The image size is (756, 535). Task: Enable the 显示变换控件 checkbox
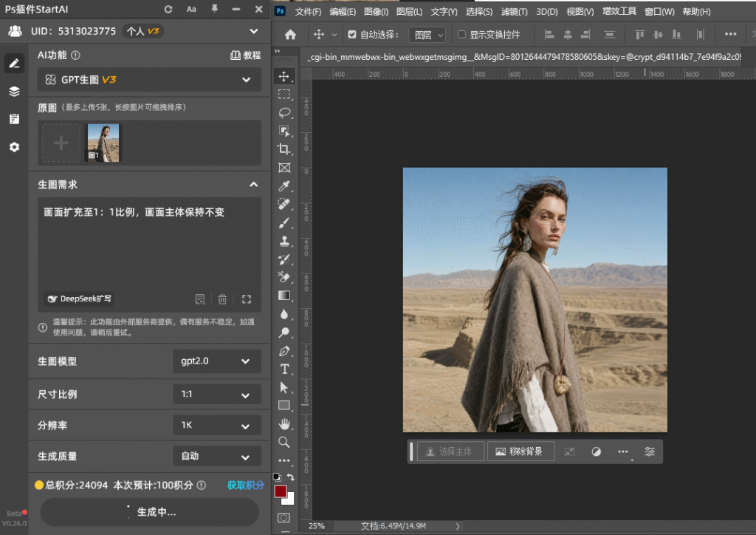coord(461,35)
